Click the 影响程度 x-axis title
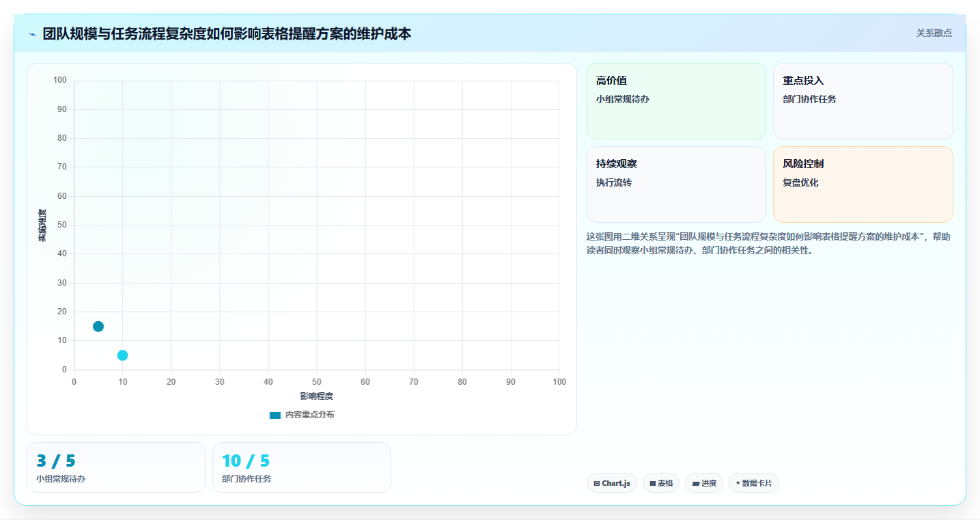 click(316, 396)
